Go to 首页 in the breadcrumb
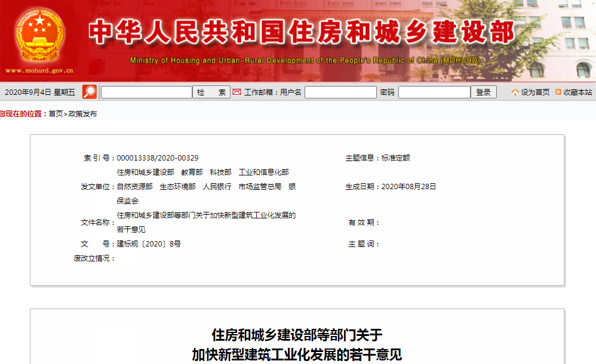The height and width of the screenshot is (364, 596). tap(56, 114)
